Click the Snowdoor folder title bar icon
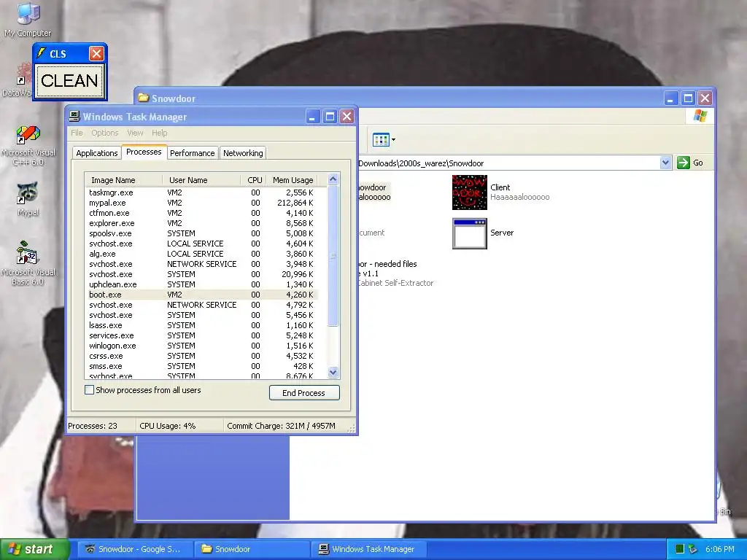 tap(144, 98)
